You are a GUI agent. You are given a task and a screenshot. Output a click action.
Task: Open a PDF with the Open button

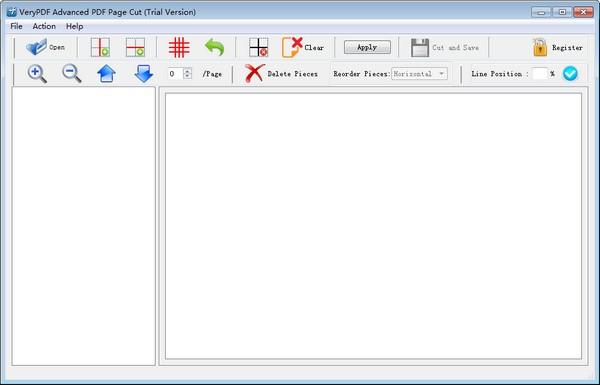[45, 47]
